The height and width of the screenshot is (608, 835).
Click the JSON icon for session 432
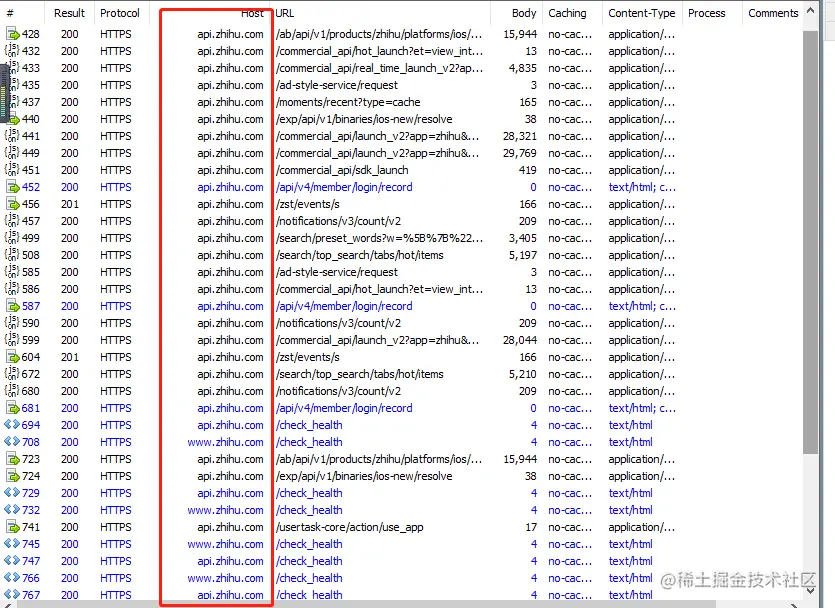[12, 51]
